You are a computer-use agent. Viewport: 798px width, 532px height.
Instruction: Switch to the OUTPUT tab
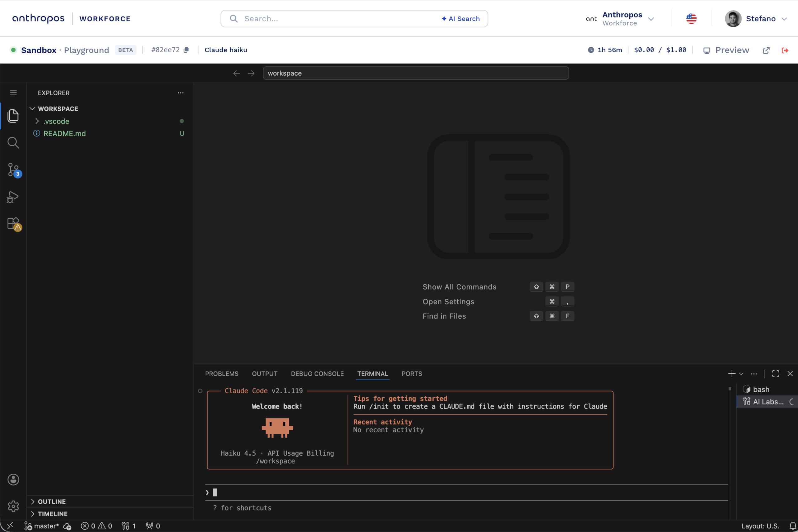pyautogui.click(x=265, y=374)
